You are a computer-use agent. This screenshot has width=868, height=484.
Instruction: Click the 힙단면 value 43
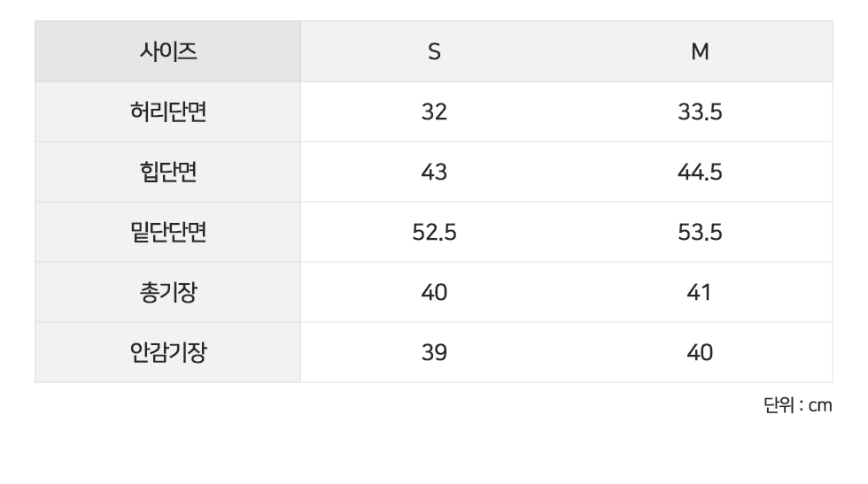pyautogui.click(x=434, y=173)
